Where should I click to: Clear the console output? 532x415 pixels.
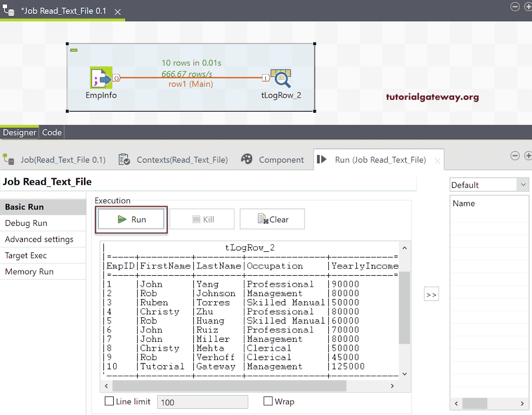tap(272, 219)
